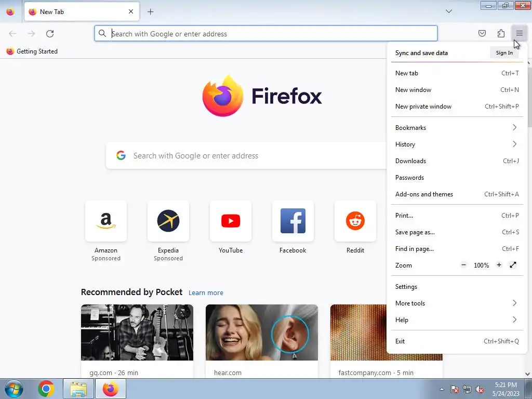Select New tab in the menu
The width and height of the screenshot is (532, 399).
click(457, 73)
